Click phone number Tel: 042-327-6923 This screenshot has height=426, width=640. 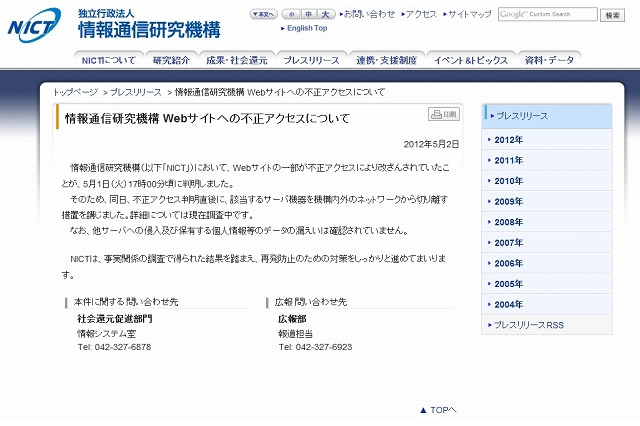315,347
